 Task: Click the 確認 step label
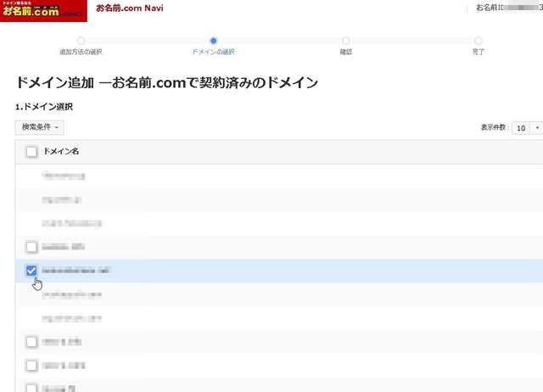click(345, 53)
